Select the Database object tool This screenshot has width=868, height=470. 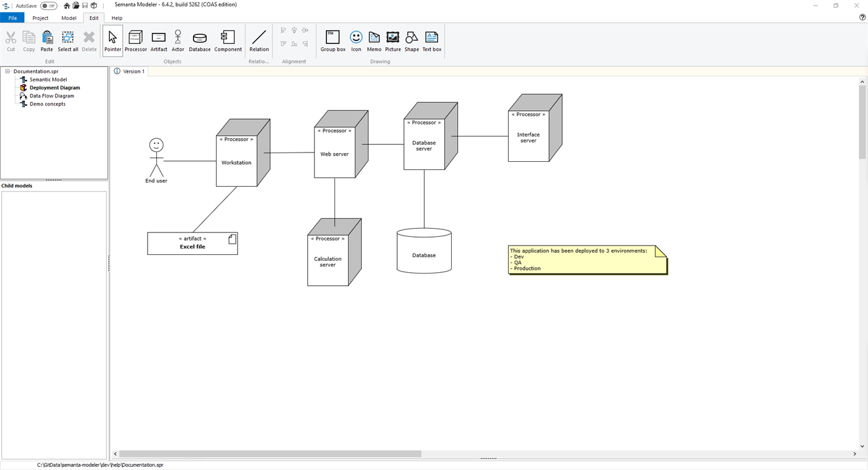(x=199, y=39)
